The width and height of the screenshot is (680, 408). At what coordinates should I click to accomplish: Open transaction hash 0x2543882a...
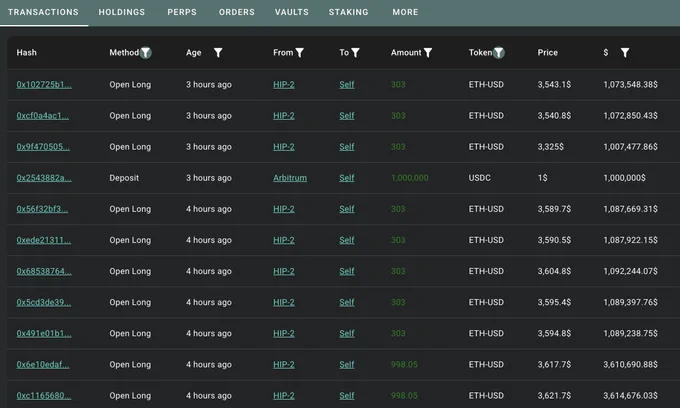(x=44, y=178)
